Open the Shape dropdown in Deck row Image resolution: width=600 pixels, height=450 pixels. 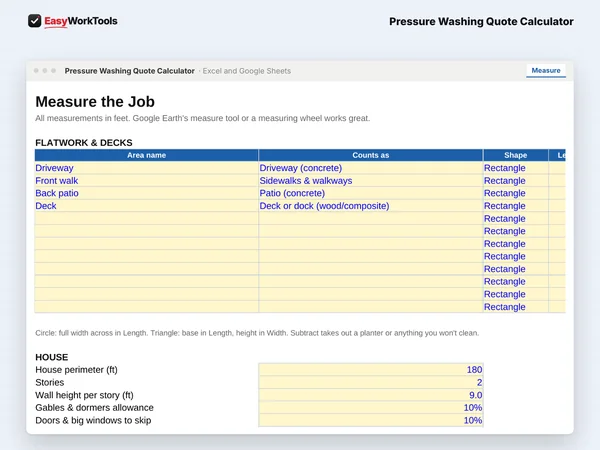tap(515, 206)
